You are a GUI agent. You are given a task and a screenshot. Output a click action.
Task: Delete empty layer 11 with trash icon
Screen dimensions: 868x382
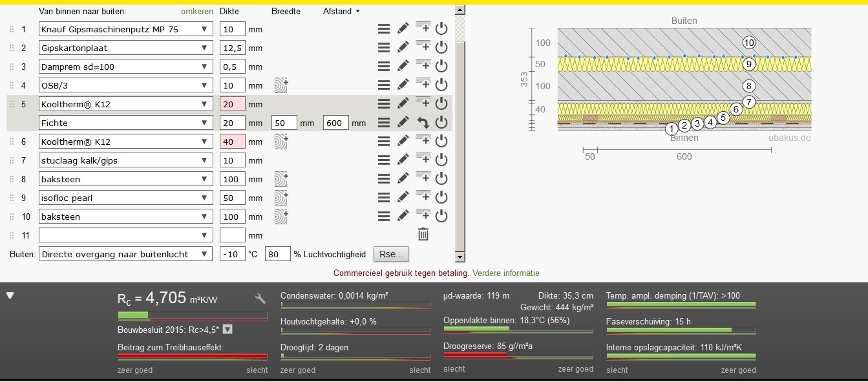click(x=423, y=234)
